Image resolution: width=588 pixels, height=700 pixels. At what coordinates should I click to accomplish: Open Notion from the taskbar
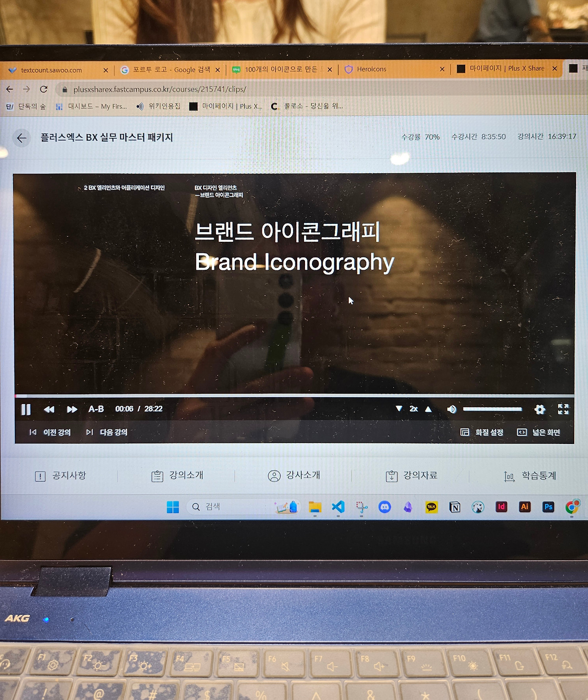point(455,507)
